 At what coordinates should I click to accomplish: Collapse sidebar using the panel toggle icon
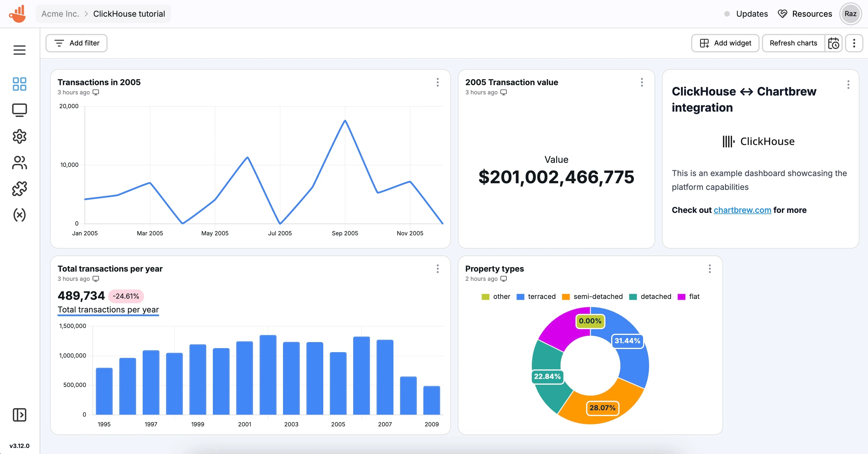pyautogui.click(x=20, y=415)
